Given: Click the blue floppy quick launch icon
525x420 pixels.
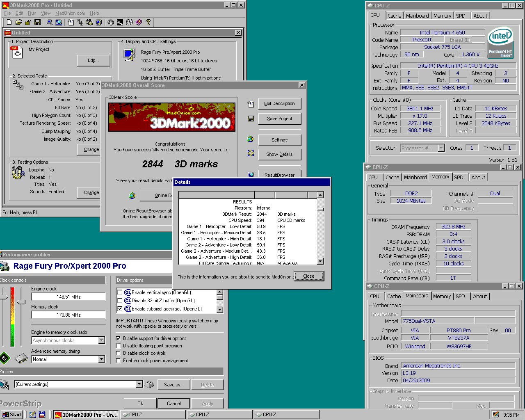Looking at the screenshot, I should click(41, 415).
